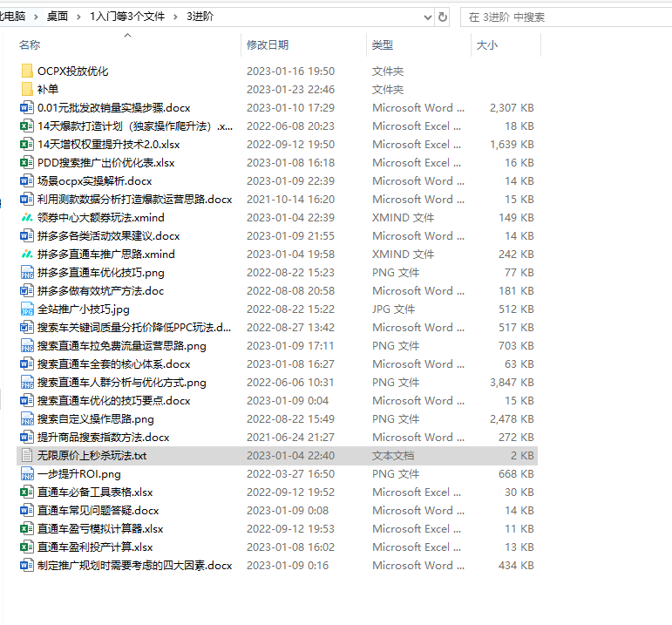Click the 3,847 KB size cell
The width and height of the screenshot is (672, 625).
point(512,383)
